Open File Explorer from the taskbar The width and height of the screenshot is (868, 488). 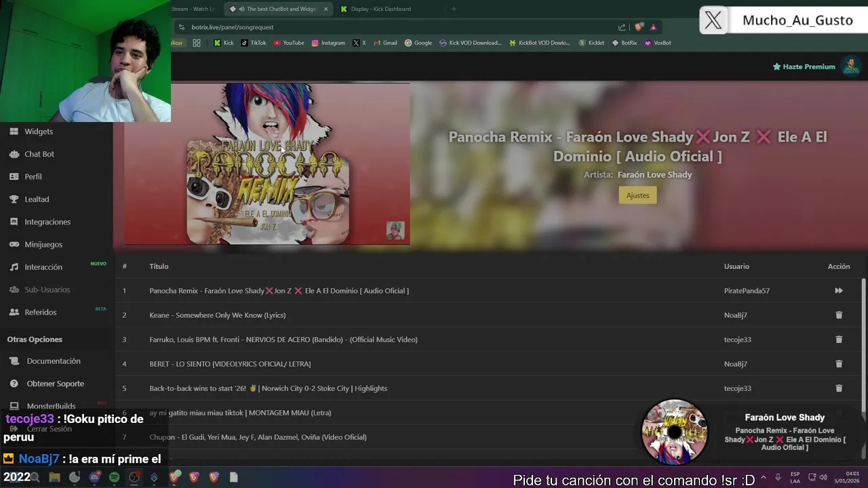point(54,477)
